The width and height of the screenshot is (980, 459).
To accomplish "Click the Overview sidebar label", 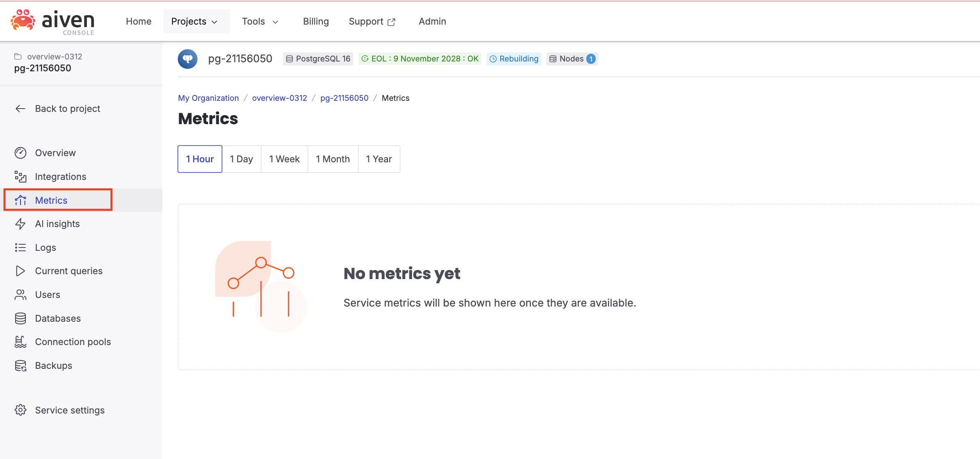I will [55, 153].
